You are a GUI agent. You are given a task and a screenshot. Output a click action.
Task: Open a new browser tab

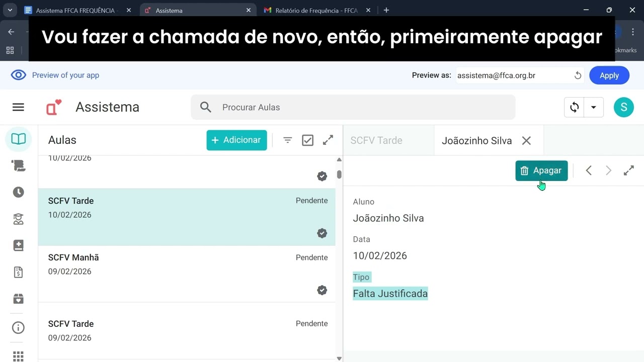[x=386, y=10]
